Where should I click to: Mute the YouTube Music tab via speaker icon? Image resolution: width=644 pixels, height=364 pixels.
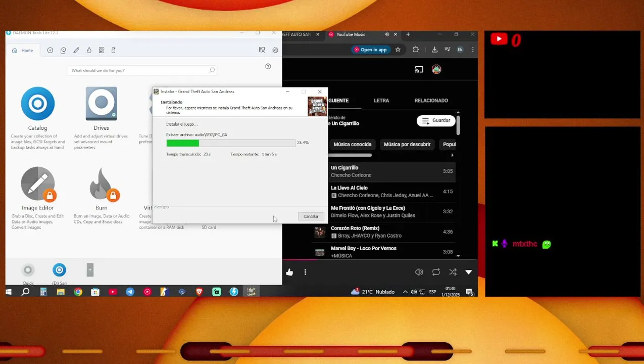tap(387, 34)
